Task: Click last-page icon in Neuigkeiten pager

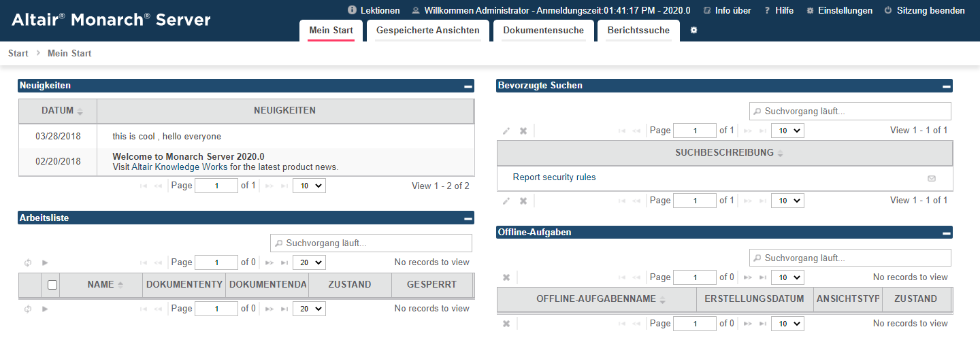Action: pyautogui.click(x=284, y=186)
